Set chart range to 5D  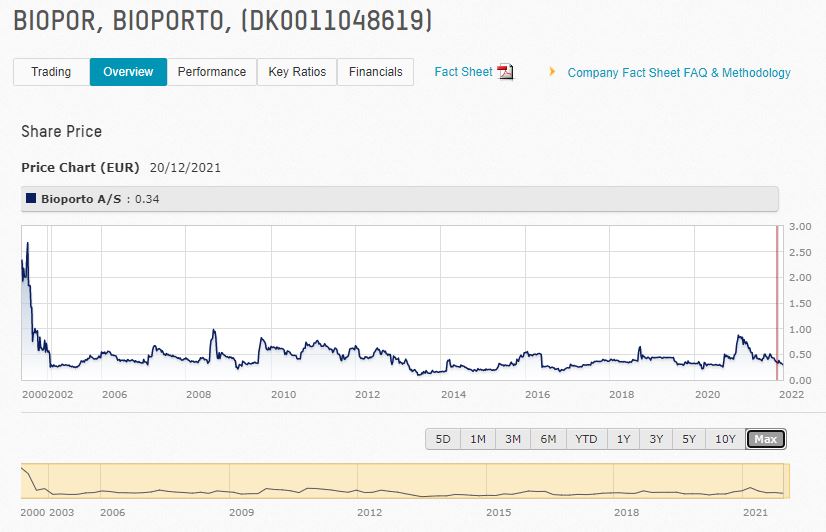(443, 439)
